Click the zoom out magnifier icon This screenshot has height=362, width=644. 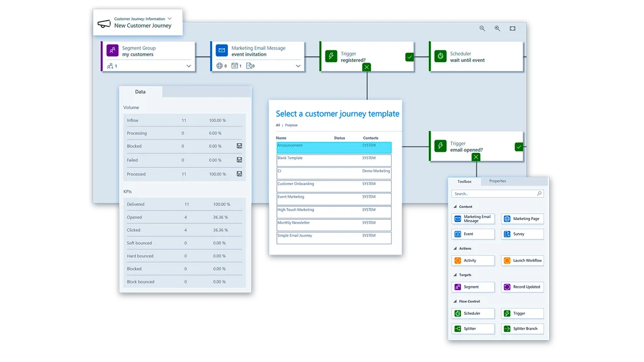tap(482, 28)
